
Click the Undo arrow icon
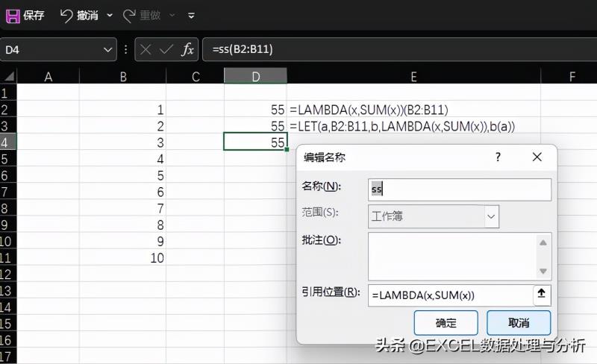click(x=66, y=16)
